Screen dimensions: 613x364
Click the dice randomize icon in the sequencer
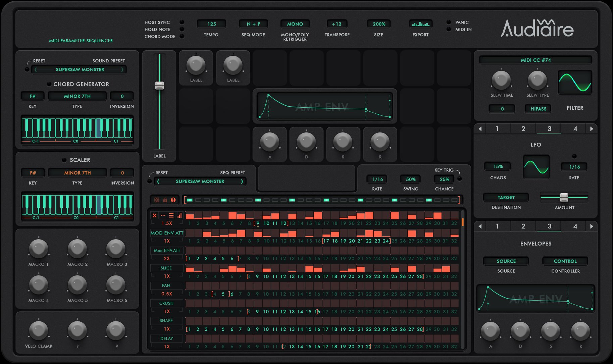pyautogui.click(x=157, y=200)
